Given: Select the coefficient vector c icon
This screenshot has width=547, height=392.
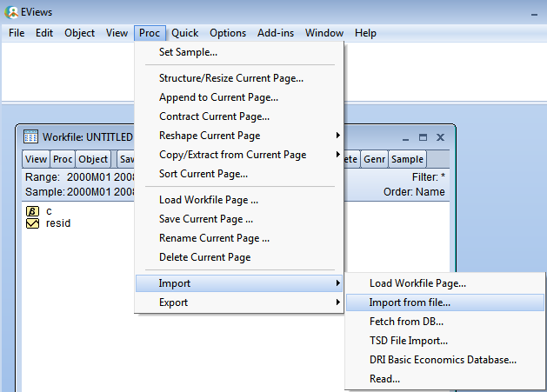Looking at the screenshot, I should (34, 211).
